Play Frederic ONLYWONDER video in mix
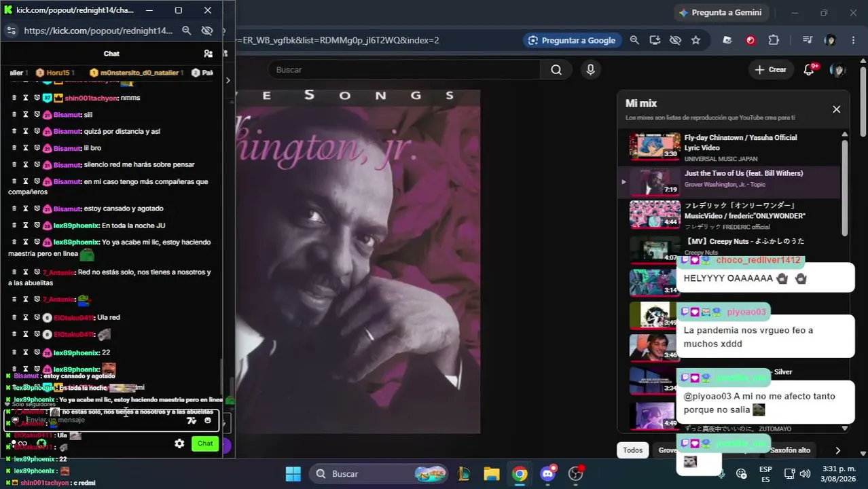Screen dimensions: 868x489 [x=730, y=215]
